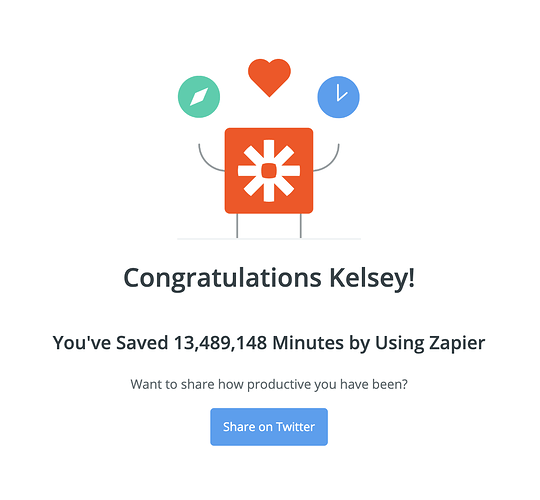Click "You've Saved" at subtitle start
This screenshot has width=540, height=500.
point(110,343)
